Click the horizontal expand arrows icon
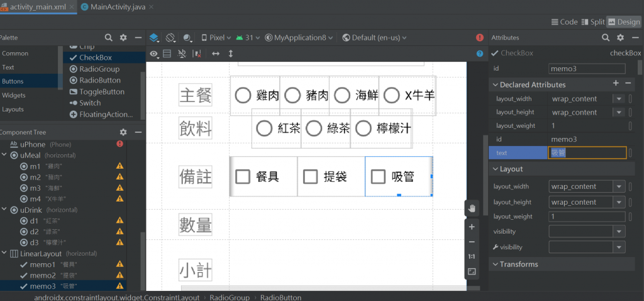Screen dimensions: 644x301 216,54
